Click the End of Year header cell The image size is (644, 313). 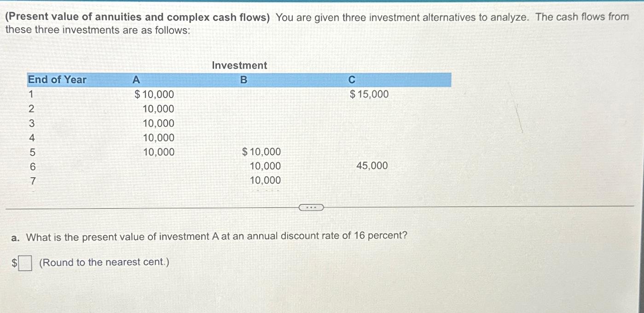coord(57,80)
